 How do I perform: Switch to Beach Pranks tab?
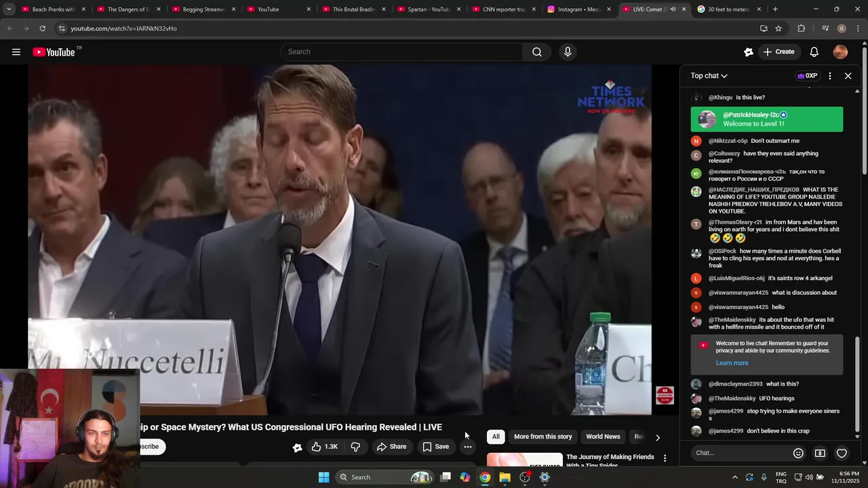[53, 9]
